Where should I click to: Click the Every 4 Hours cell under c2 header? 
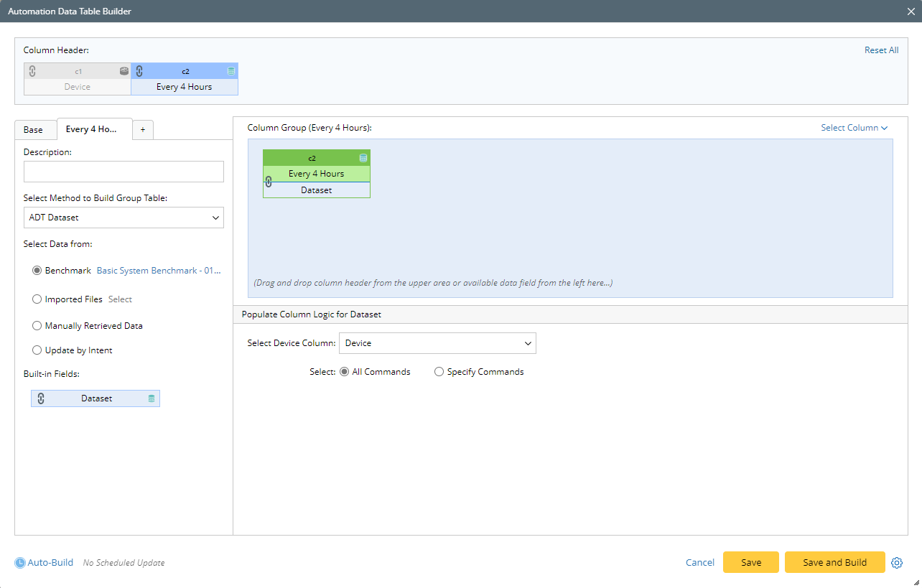(x=185, y=87)
